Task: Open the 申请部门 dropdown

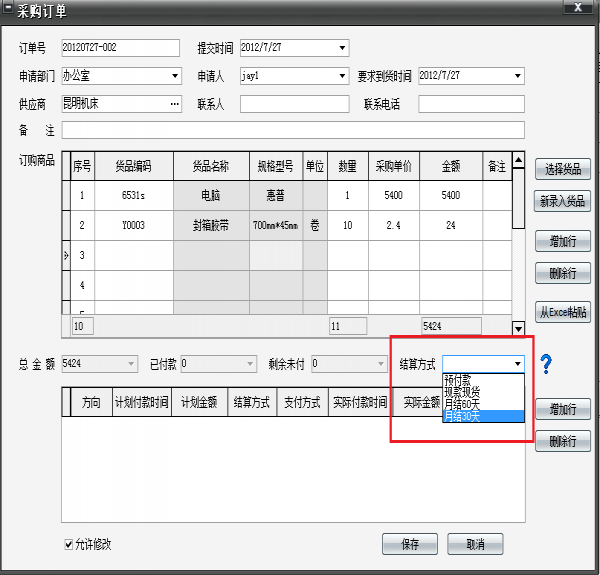Action: [x=175, y=75]
